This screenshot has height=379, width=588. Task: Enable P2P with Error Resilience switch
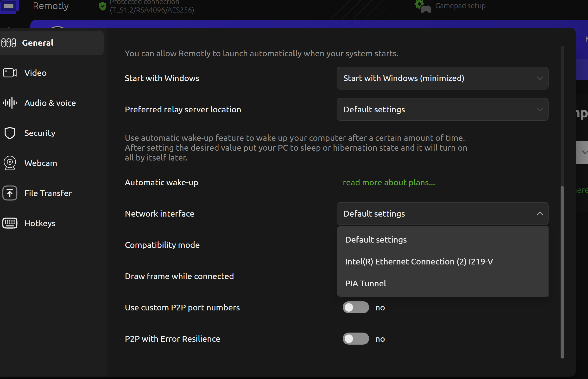(x=356, y=339)
